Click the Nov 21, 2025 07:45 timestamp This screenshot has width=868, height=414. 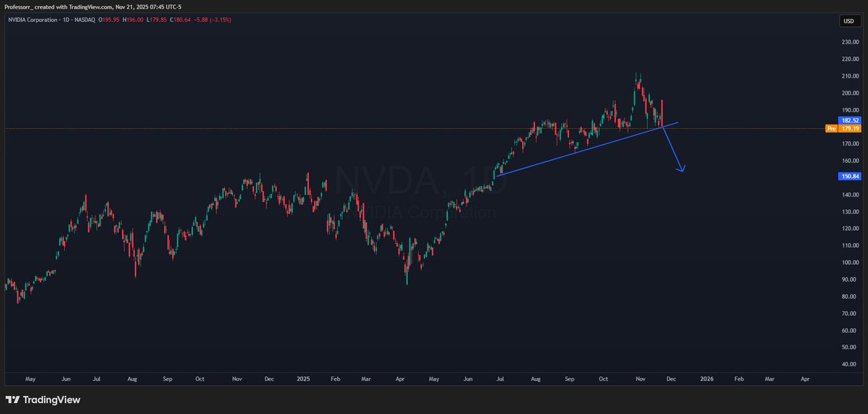pos(148,7)
